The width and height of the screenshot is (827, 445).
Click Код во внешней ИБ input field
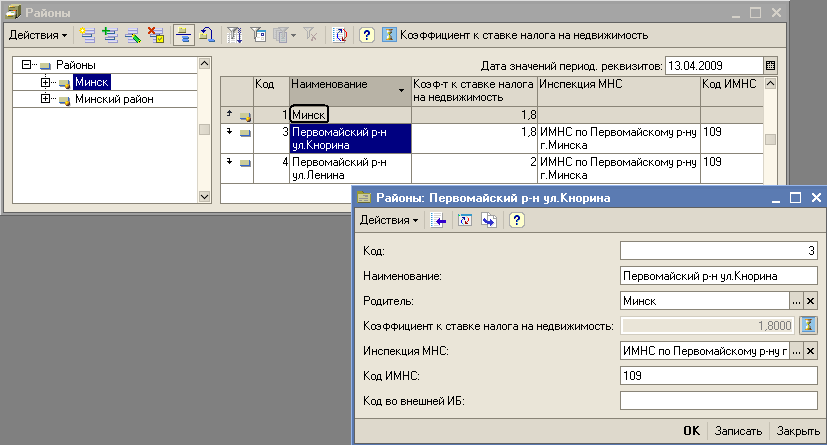[719, 401]
